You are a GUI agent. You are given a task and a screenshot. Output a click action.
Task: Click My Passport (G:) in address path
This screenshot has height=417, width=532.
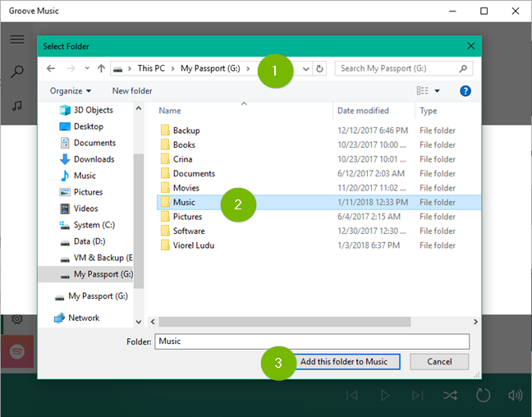tap(210, 68)
